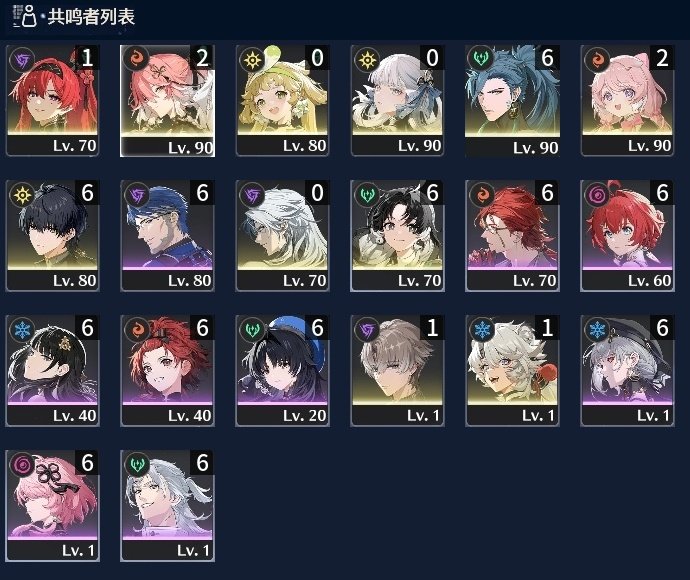Select the red-haired Lv. 40 fusion character
Viewport: 690px width, 580px height.
pos(168,371)
